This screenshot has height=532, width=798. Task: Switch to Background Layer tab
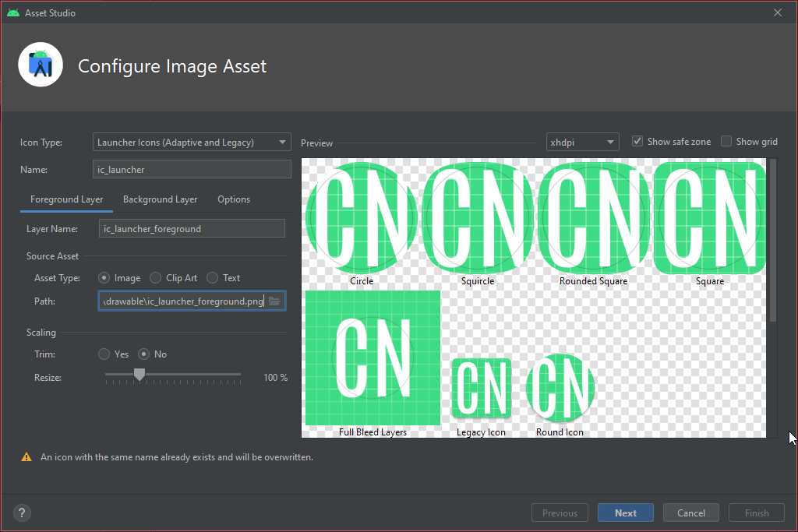point(161,199)
